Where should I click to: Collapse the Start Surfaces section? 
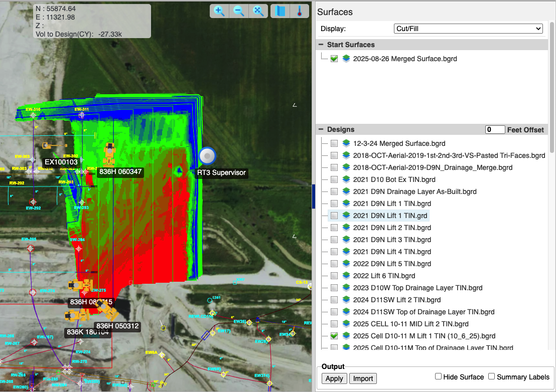321,45
